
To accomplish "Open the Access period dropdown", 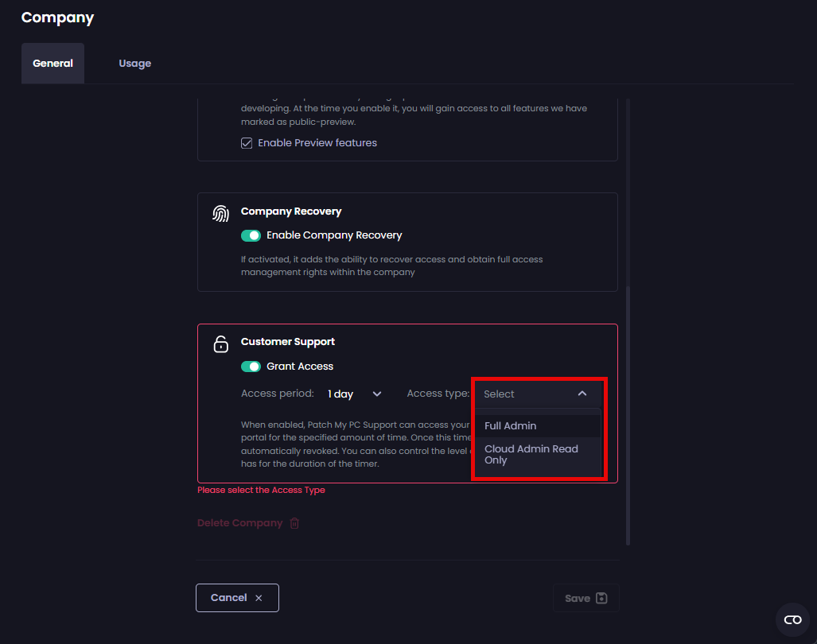I will click(x=355, y=393).
